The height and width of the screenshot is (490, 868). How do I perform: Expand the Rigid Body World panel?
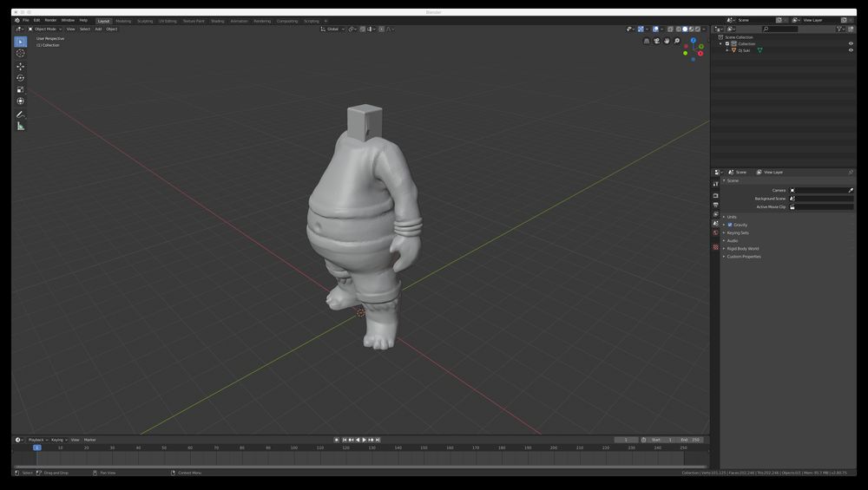tap(742, 249)
